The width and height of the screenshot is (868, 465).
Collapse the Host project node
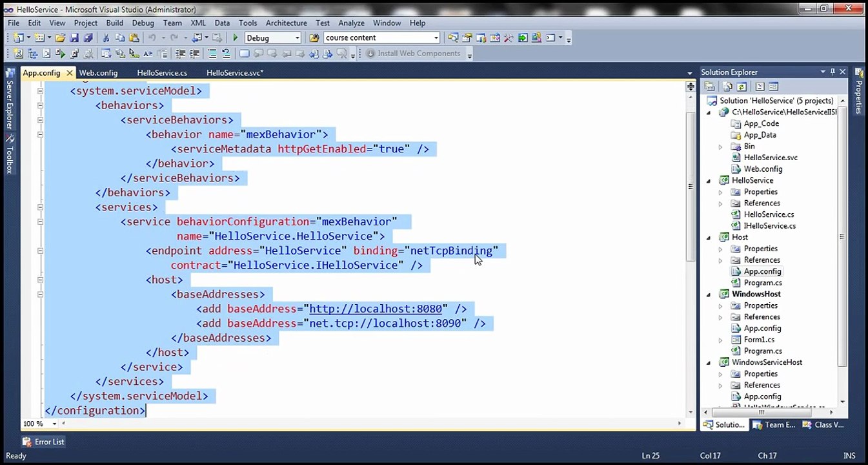tap(709, 238)
